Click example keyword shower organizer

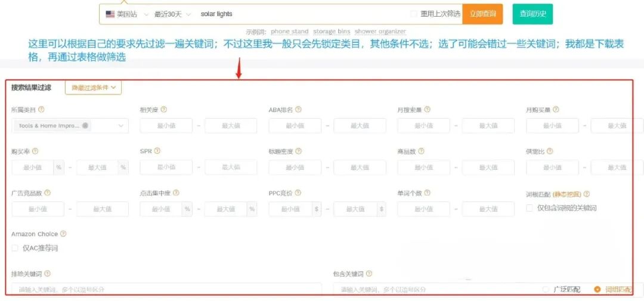(x=380, y=32)
